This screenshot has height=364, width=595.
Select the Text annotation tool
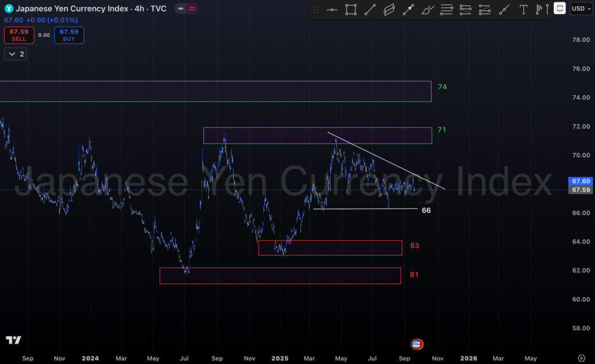[x=522, y=9]
